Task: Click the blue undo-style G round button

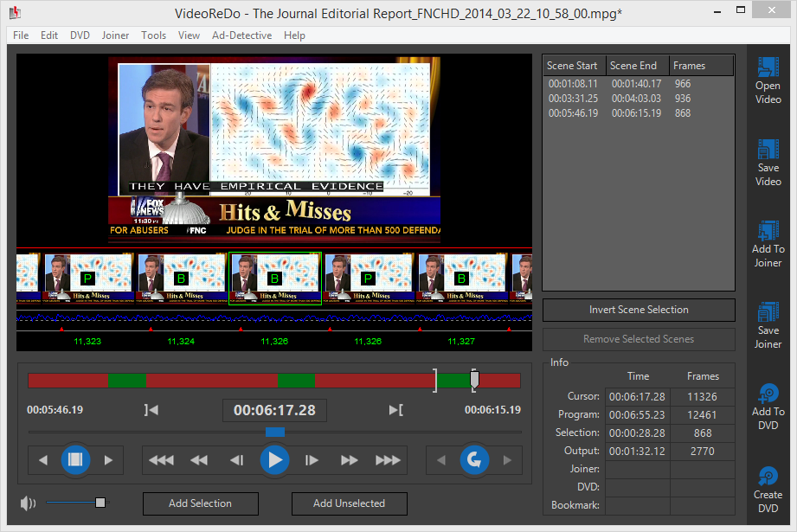Action: [x=474, y=460]
